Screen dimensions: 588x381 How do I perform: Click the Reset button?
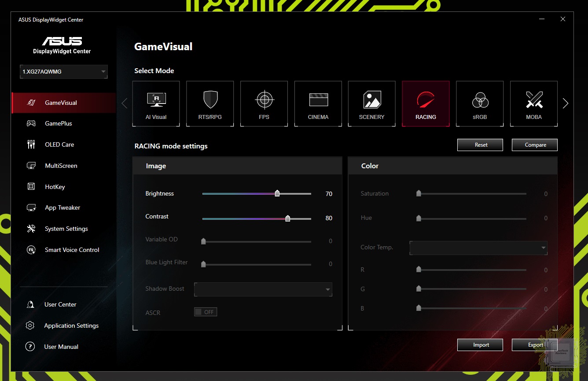pos(480,145)
